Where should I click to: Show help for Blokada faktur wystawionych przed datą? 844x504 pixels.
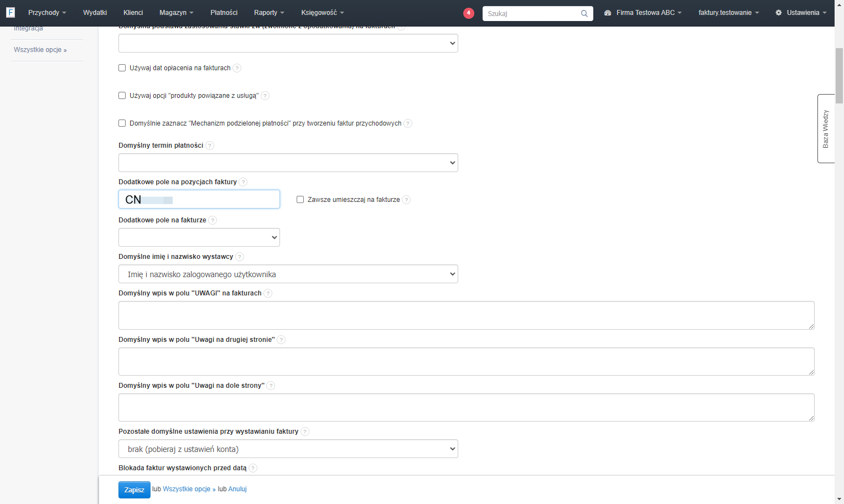pyautogui.click(x=253, y=468)
